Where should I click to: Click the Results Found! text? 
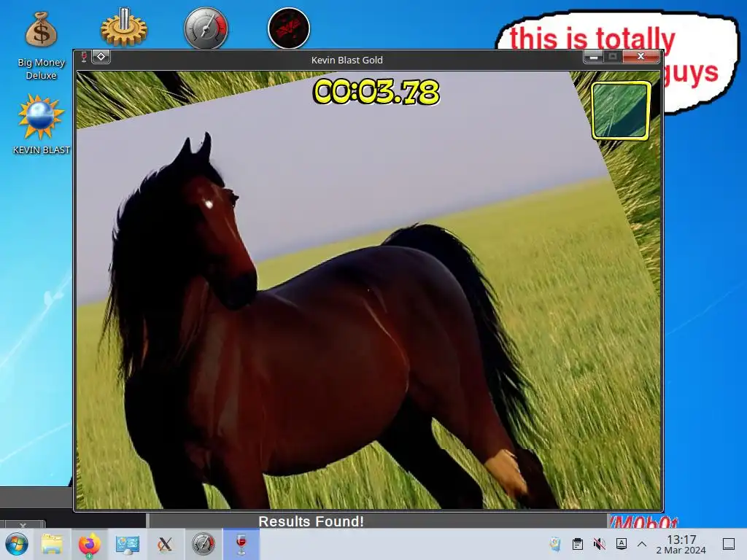(311, 521)
